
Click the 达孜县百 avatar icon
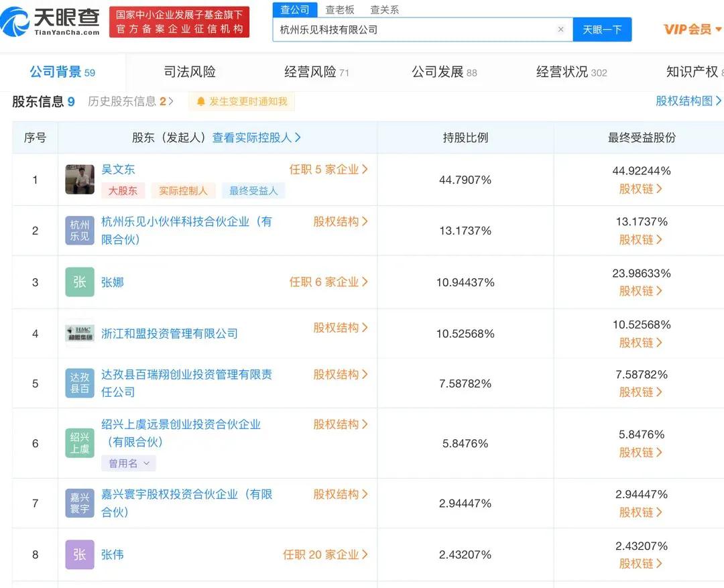80,383
